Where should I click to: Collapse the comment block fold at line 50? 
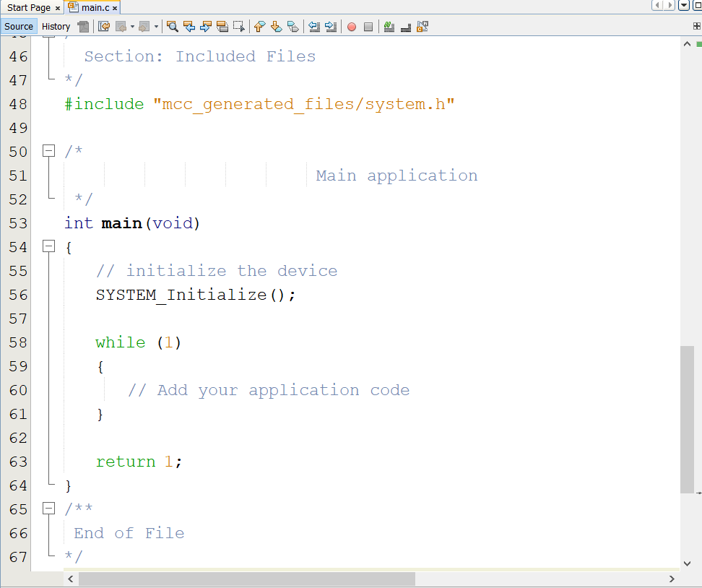pos(48,152)
